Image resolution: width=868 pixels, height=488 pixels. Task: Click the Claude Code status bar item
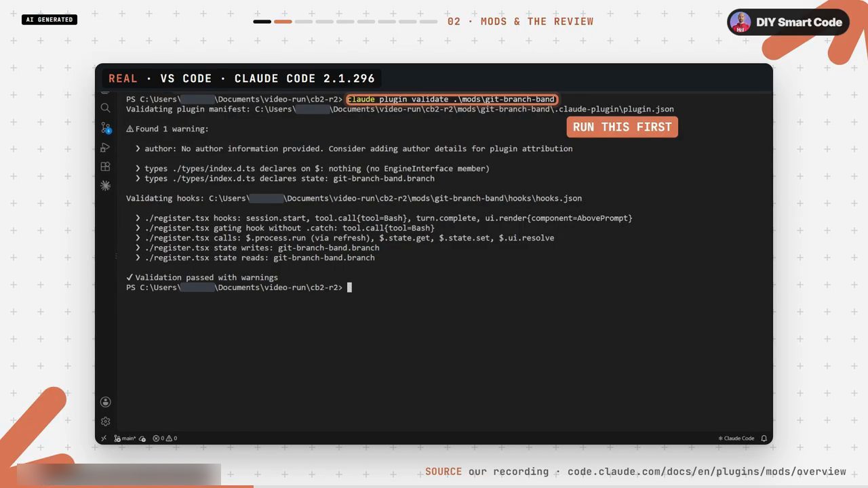coord(736,439)
